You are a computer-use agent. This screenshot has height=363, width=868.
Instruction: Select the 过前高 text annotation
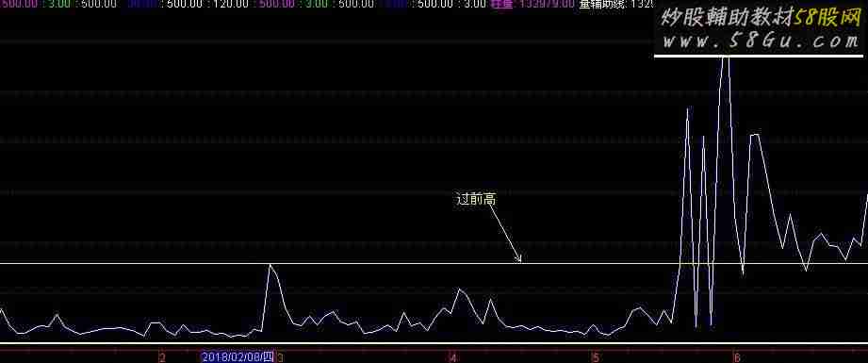(475, 199)
